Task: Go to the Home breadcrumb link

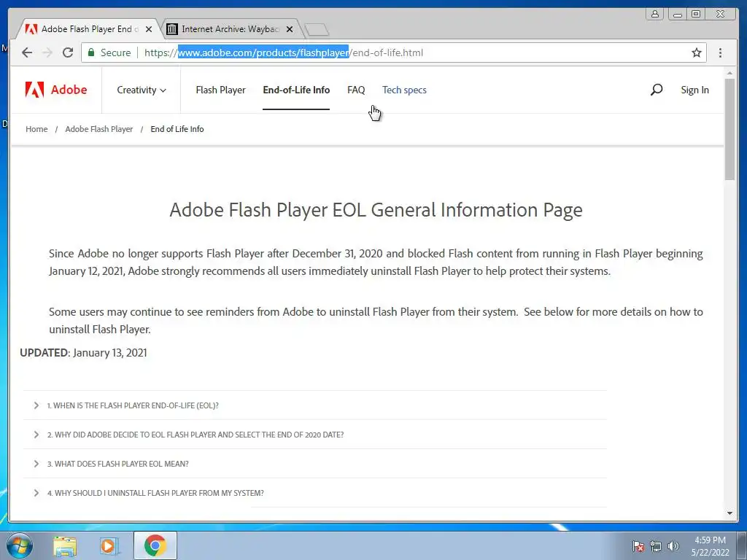Action: coord(36,129)
